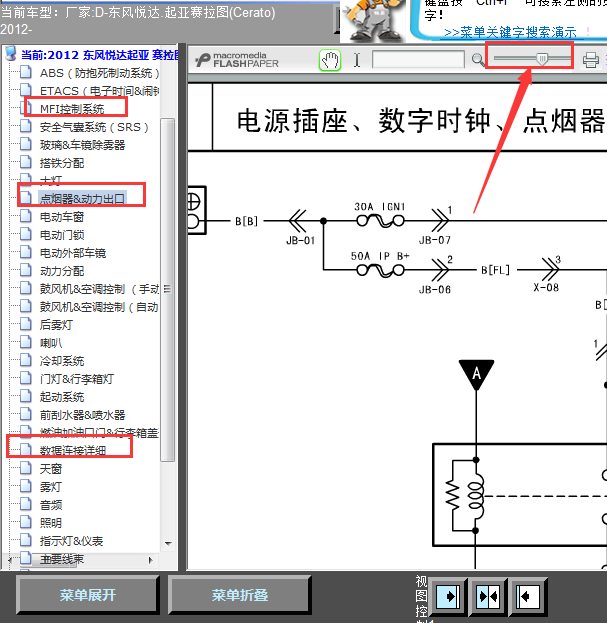The width and height of the screenshot is (607, 625).
Task: Open the 喇叭 tree item
Action: tap(51, 343)
